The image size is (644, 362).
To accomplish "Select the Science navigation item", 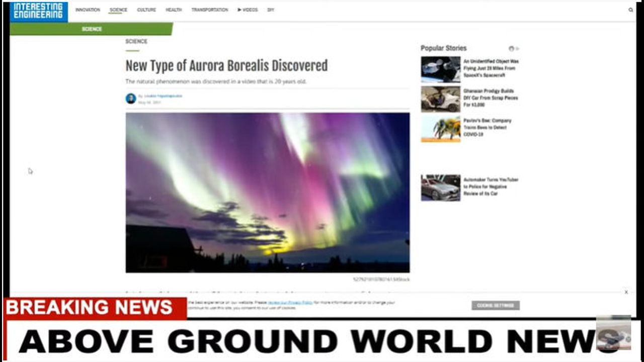I will [118, 10].
